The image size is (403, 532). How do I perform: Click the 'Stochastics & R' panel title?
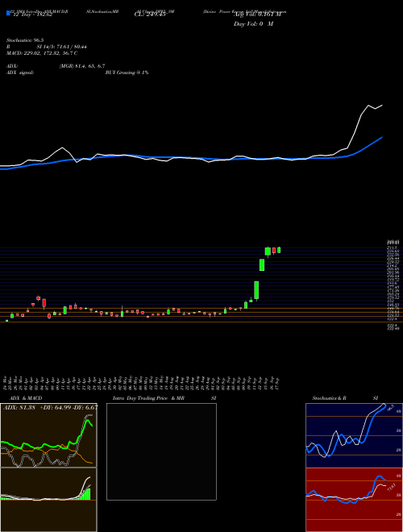(330, 398)
